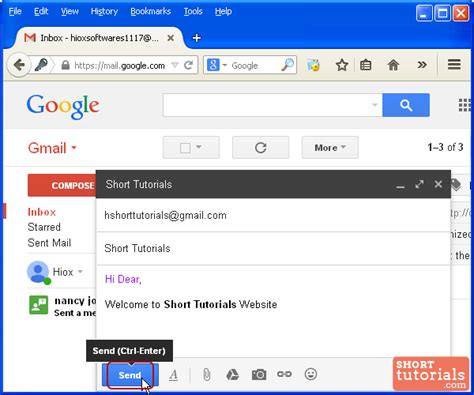Screen dimensions: 474x395
Task: Open the Help menu
Action: (223, 11)
